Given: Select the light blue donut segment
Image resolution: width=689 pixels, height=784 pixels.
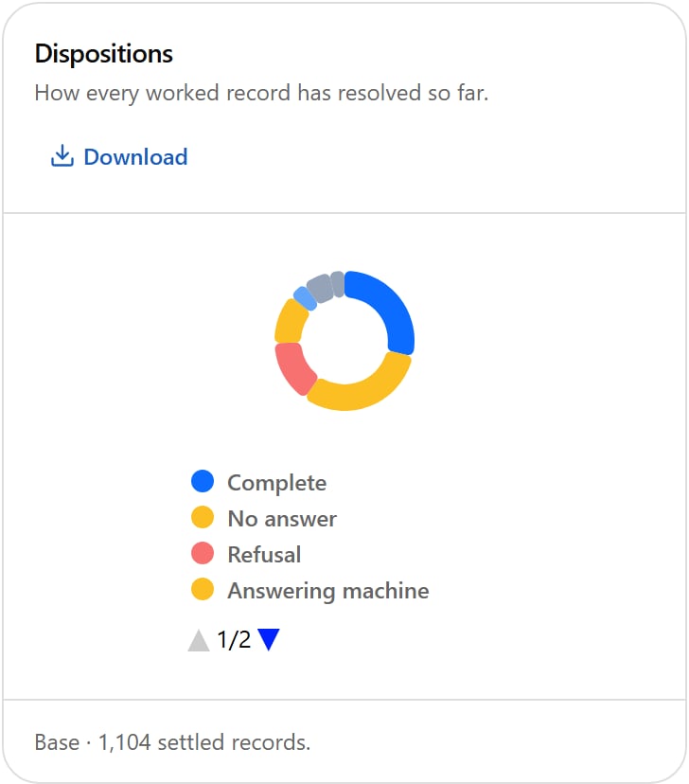Looking at the screenshot, I should tap(305, 298).
